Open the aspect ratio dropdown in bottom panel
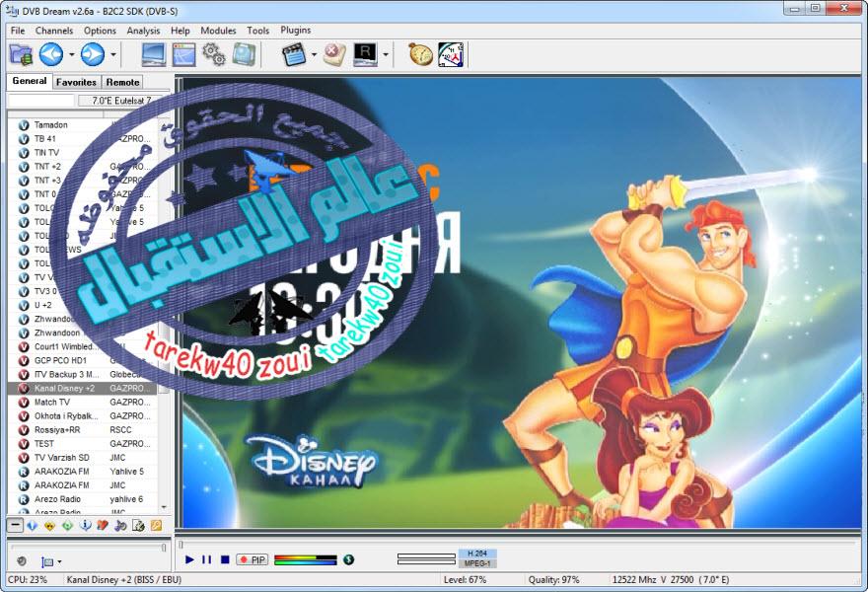868x592 pixels. pos(51,562)
